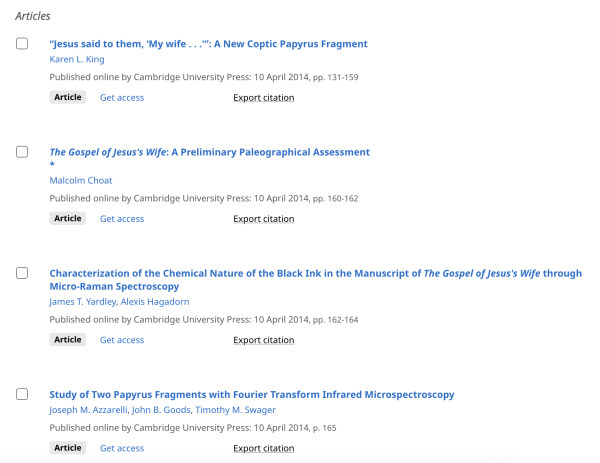This screenshot has height=463, width=600.
Task: Click Get access for Karen L. King's article
Action: [122, 98]
